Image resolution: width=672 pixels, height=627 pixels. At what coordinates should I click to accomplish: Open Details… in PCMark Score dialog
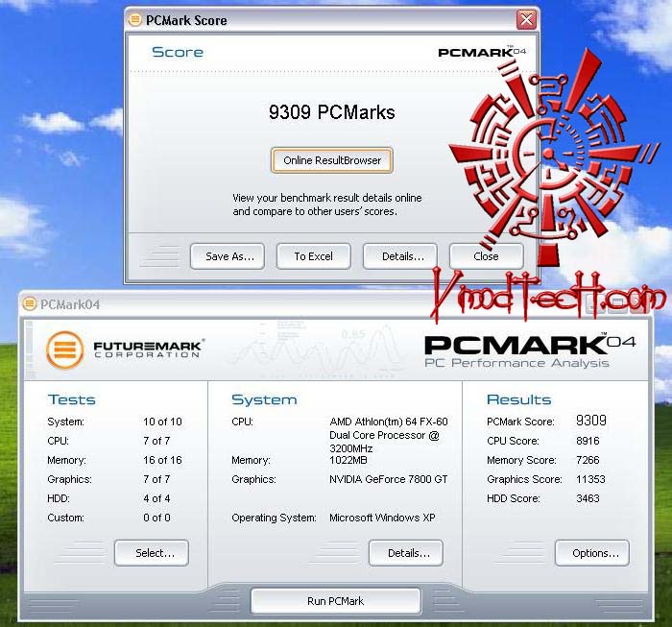(400, 256)
